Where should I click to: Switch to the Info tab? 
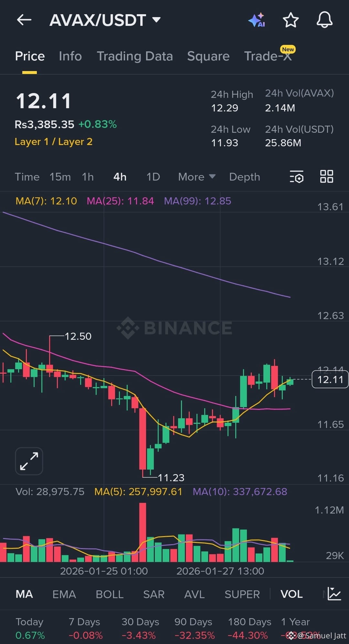70,56
